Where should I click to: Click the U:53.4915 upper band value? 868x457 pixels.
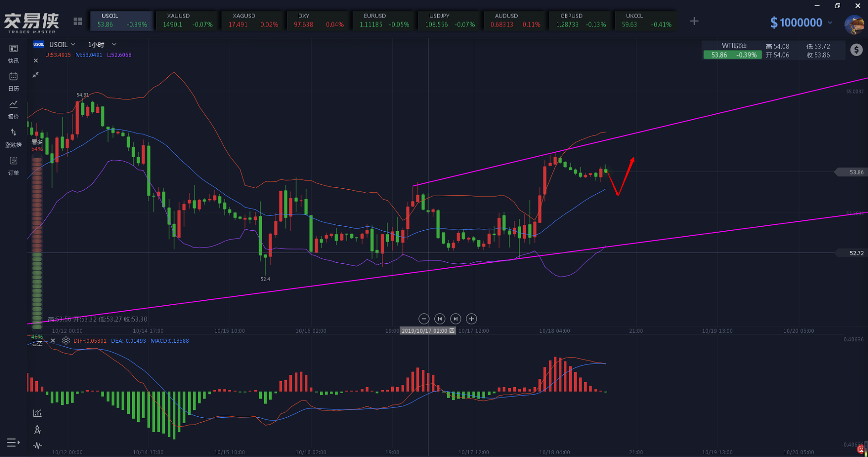pyautogui.click(x=58, y=55)
